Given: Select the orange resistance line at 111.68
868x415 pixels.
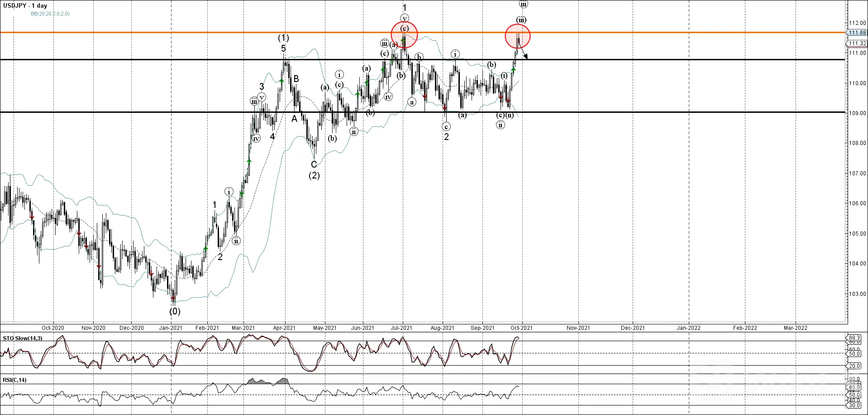Looking at the screenshot, I should [x=423, y=33].
